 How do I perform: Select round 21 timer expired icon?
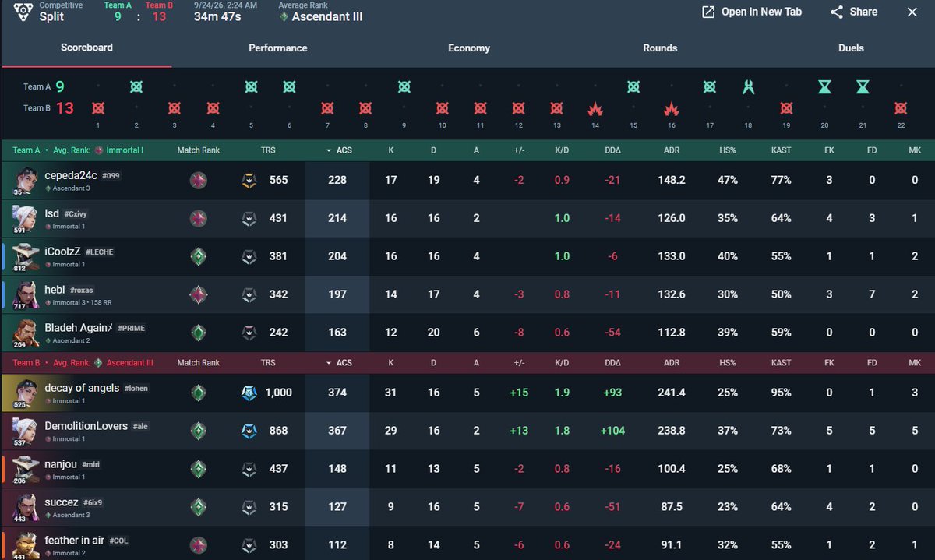tap(863, 87)
